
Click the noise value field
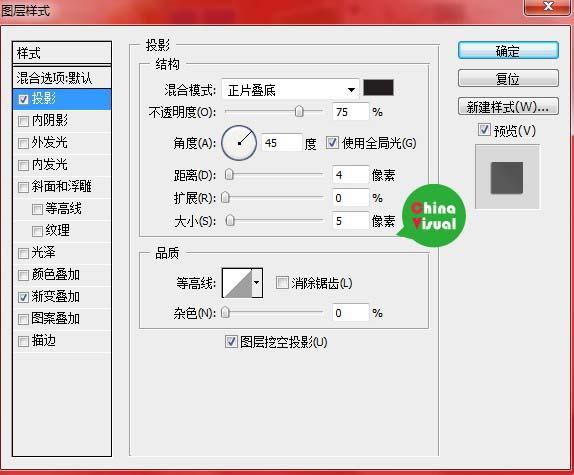350,313
